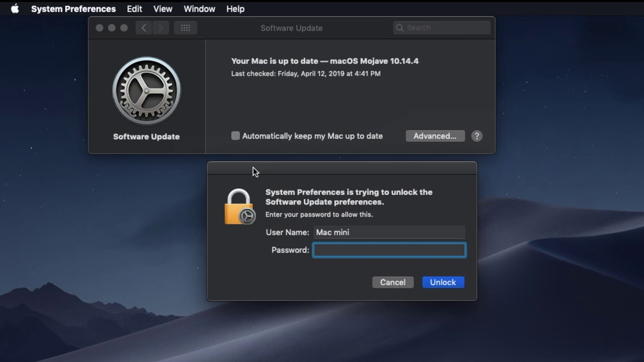Screen dimensions: 644x362
Task: Open the Help menu
Action: pos(235,9)
